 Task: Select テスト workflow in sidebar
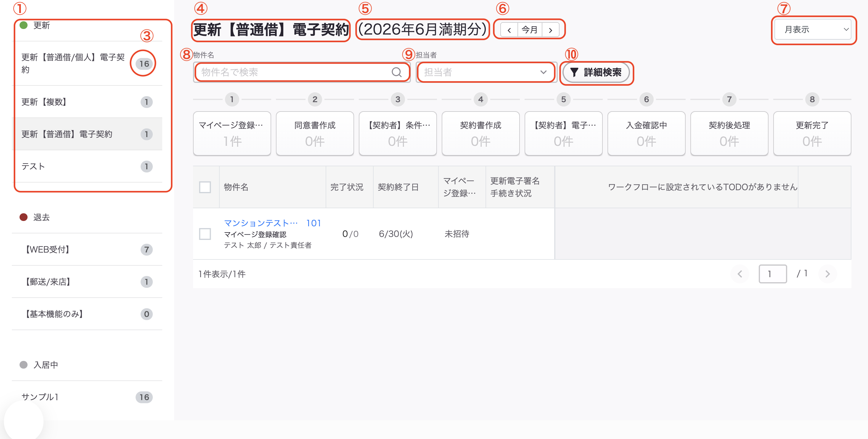point(87,166)
